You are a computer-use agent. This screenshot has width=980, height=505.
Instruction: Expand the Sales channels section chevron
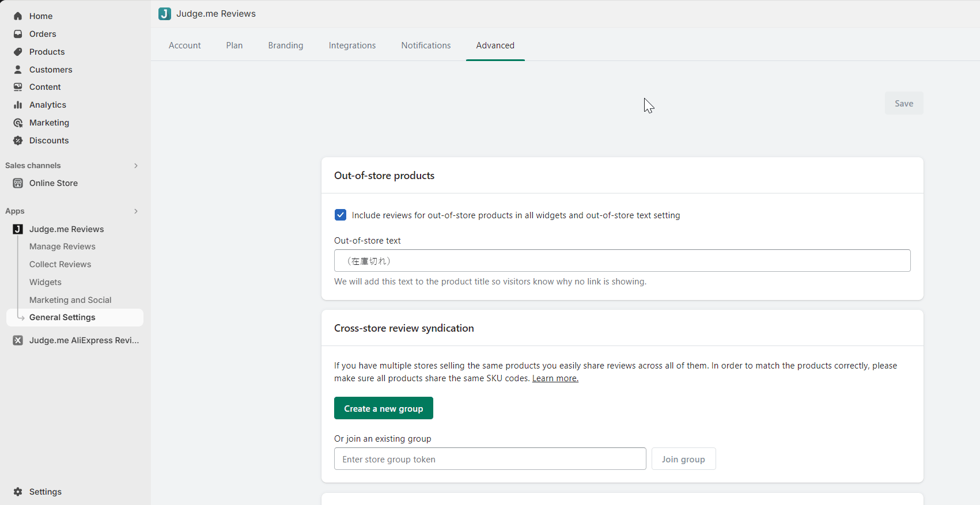(136, 166)
